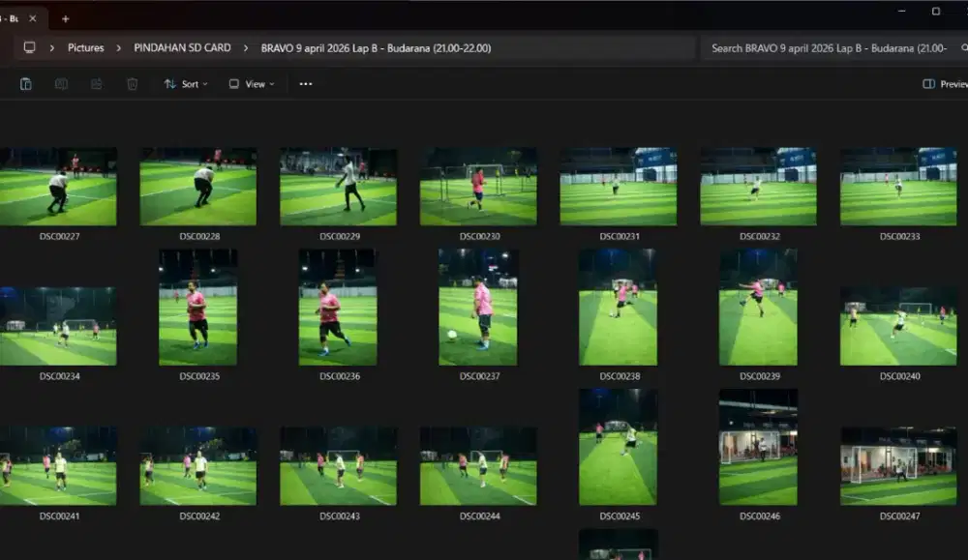This screenshot has height=560, width=968.
Task: Open a new tab with plus icon
Action: [x=66, y=18]
